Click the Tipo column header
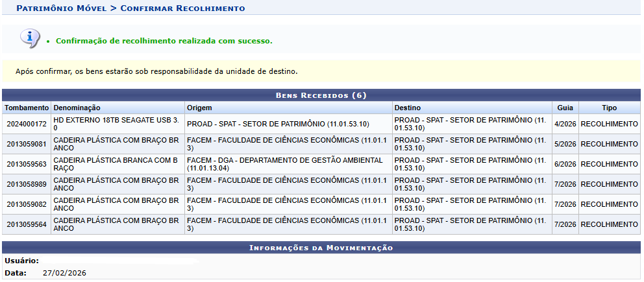Image resolution: width=644 pixels, height=282 pixels. [x=608, y=108]
